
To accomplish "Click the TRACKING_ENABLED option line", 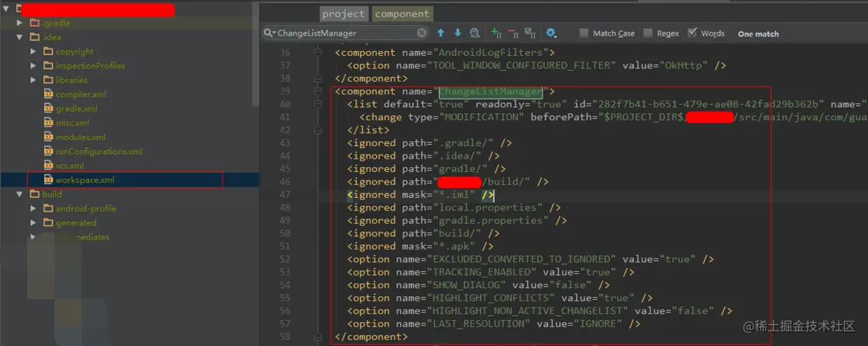I will point(491,272).
